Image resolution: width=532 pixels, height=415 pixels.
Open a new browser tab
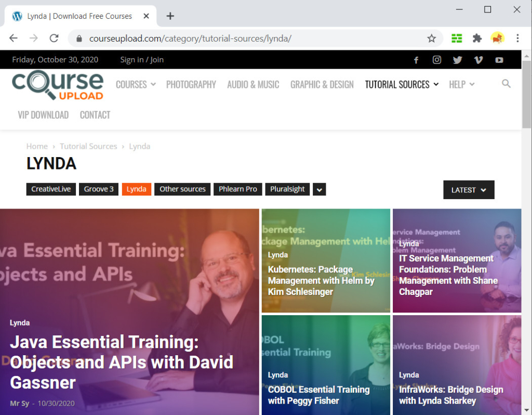170,16
